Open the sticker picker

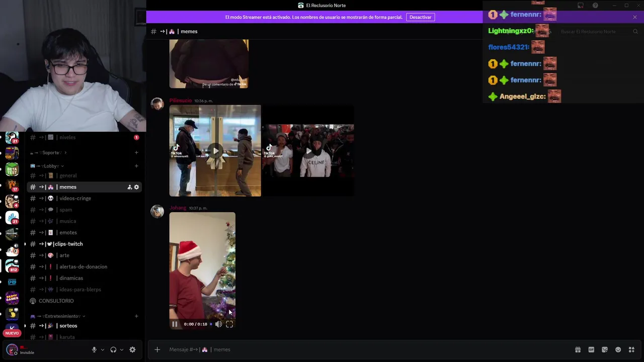605,349
